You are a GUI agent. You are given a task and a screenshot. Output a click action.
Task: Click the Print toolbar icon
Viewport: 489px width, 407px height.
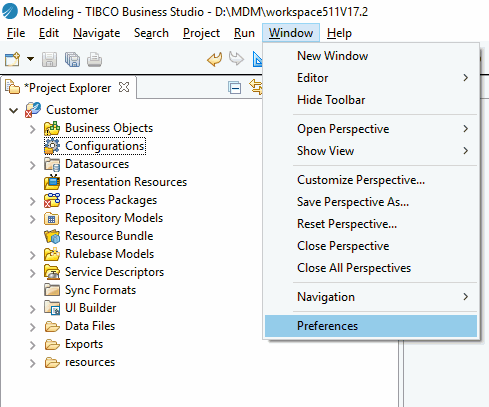tap(94, 60)
